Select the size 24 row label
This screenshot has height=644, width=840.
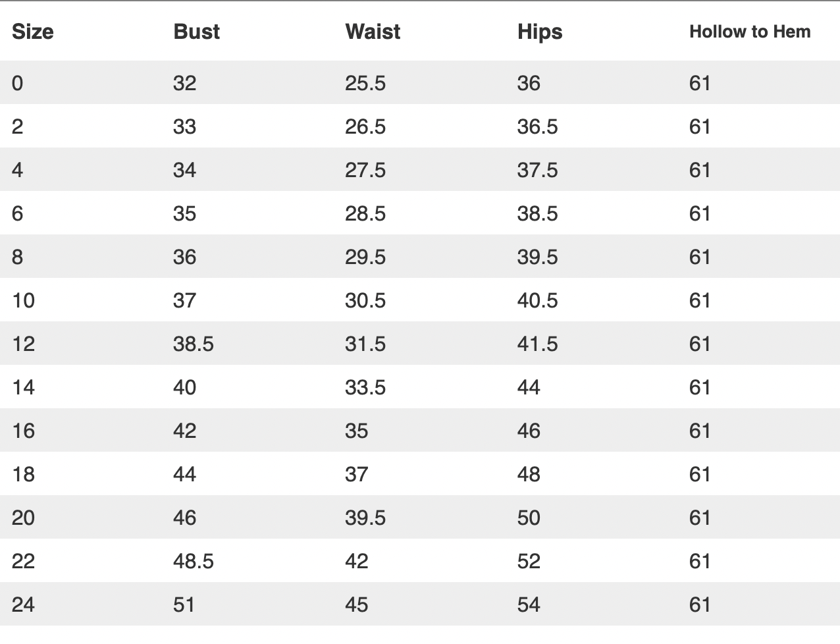[23, 604]
